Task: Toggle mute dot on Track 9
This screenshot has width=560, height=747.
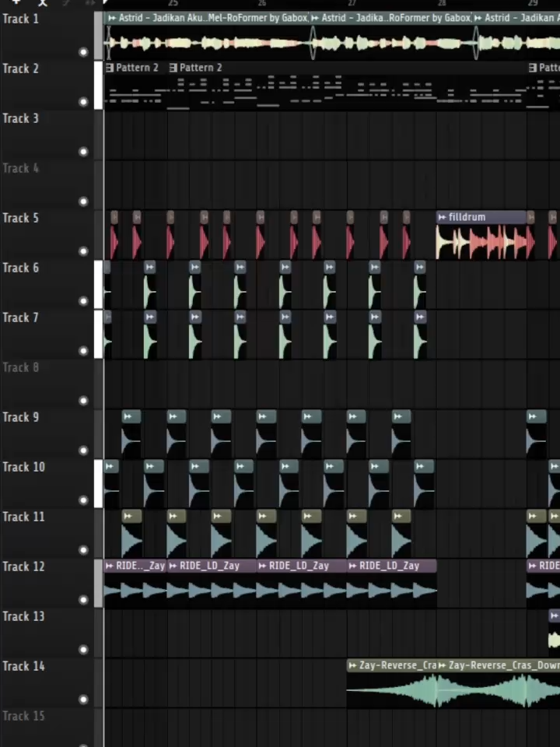Action: click(83, 451)
